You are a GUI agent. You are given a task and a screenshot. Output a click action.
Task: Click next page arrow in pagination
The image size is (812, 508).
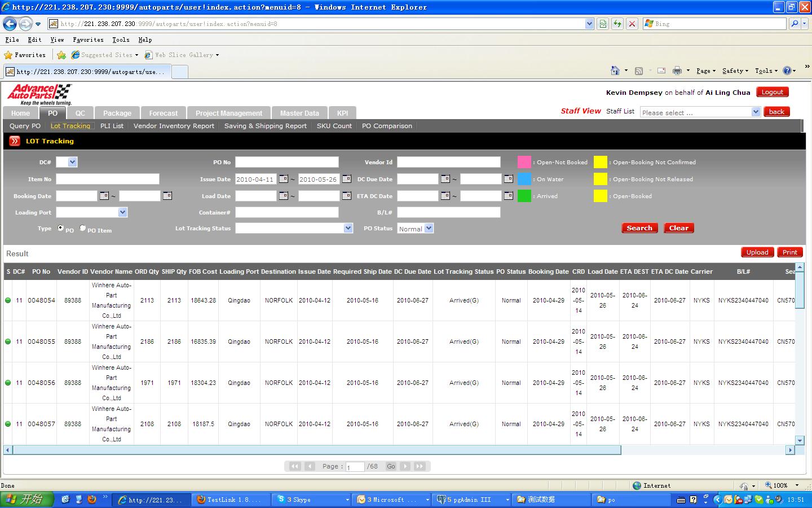405,466
